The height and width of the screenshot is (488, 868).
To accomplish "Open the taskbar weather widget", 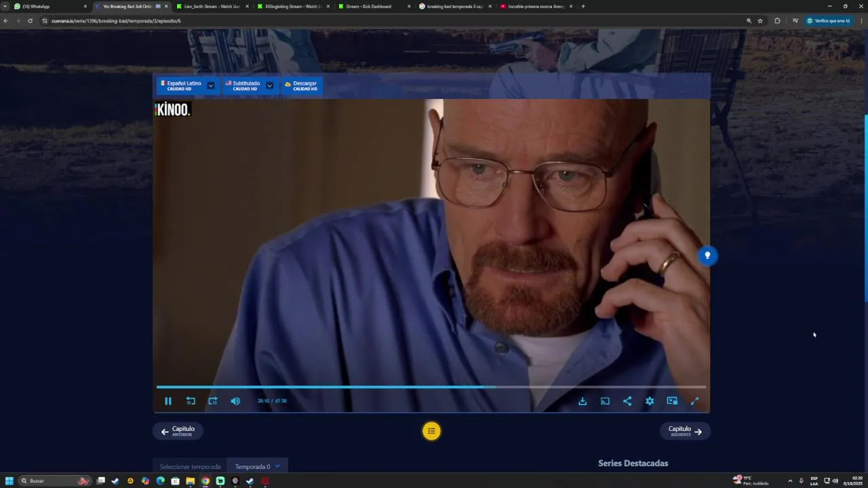I will pyautogui.click(x=751, y=481).
